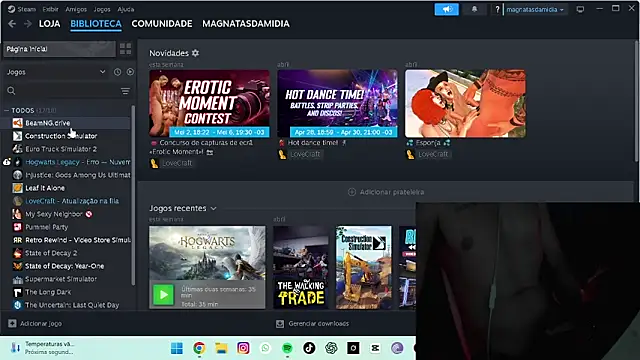This screenshot has height=360, width=640.
Task: Open the Ajuda menu
Action: [x=126, y=9]
